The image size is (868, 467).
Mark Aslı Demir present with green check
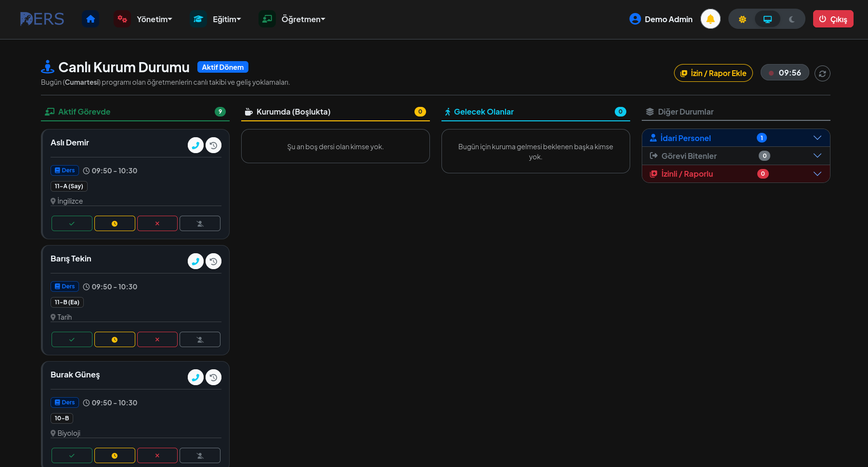click(72, 223)
